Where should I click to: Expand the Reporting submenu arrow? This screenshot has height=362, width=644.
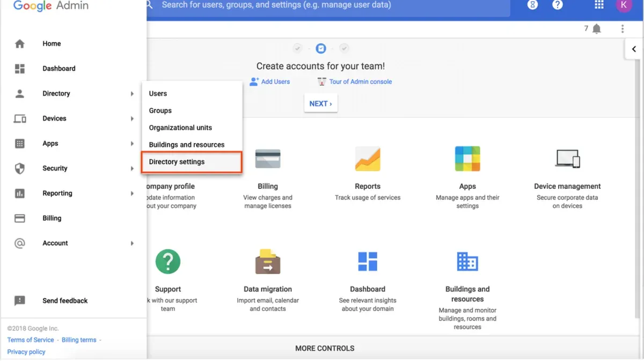(132, 194)
